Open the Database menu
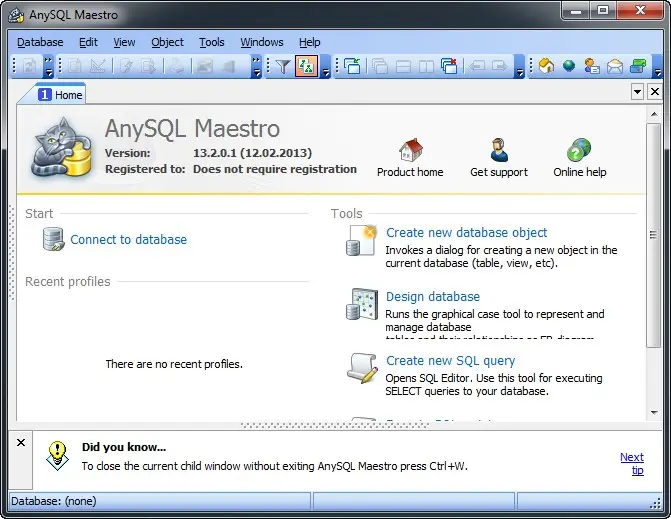The image size is (671, 519). [40, 42]
